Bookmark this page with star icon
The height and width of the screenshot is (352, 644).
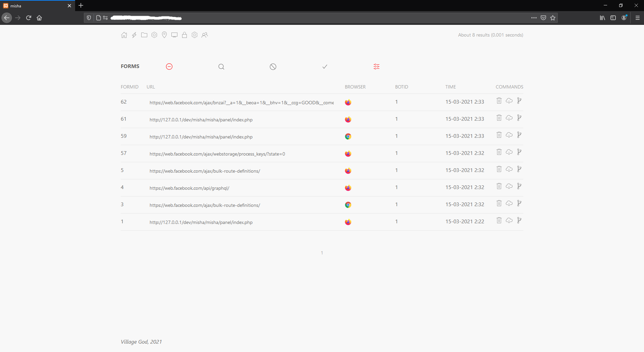point(553,18)
